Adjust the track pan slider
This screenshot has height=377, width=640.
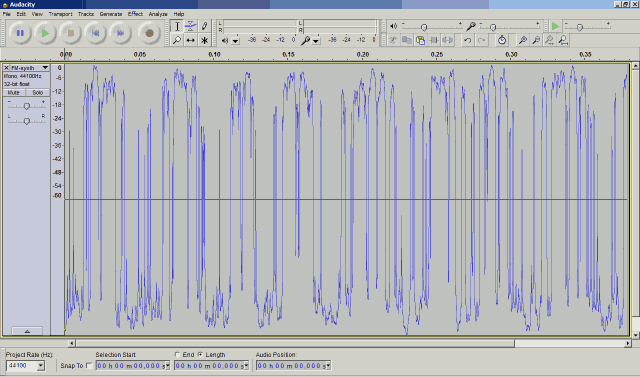(27, 121)
